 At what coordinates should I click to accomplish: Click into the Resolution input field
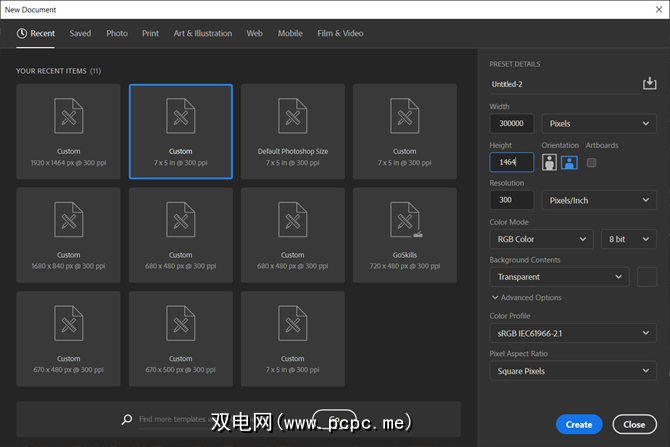point(511,200)
